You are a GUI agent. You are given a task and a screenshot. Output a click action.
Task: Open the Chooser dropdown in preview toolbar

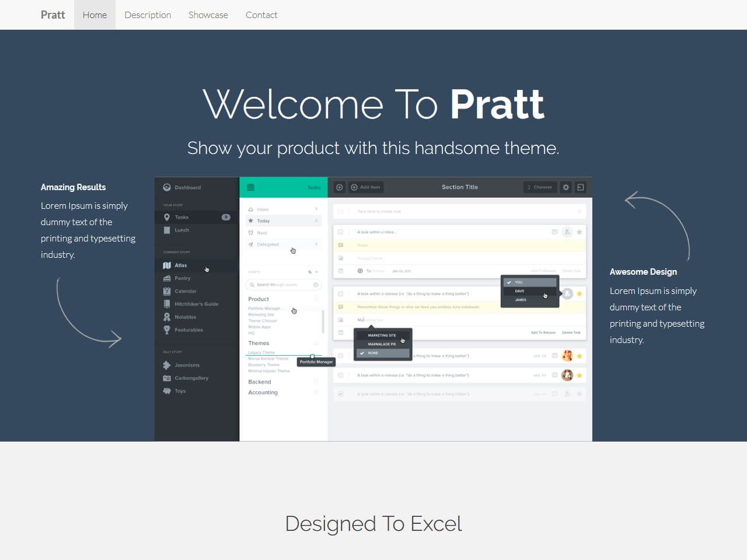point(540,187)
